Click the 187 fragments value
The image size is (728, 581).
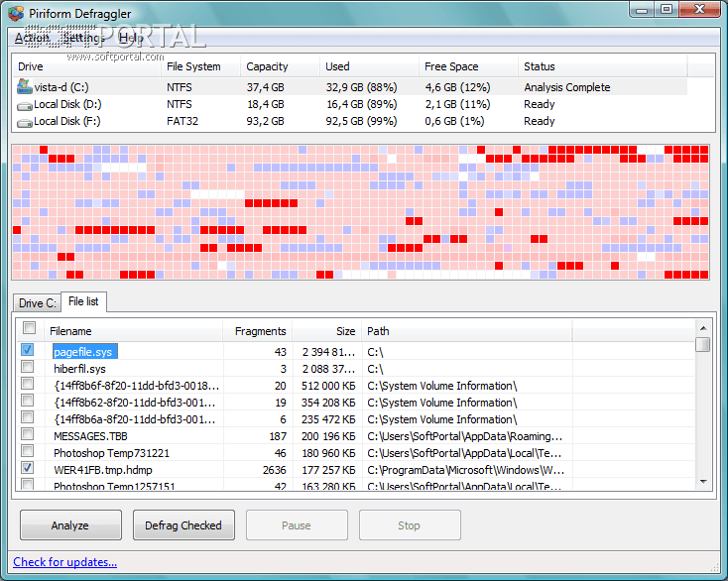pyautogui.click(x=278, y=436)
